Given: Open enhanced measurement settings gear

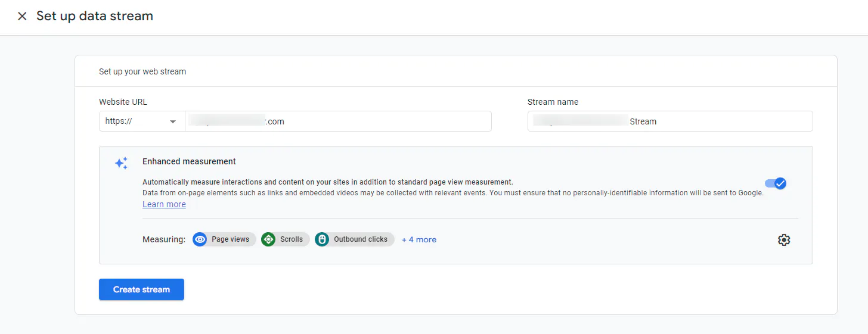Looking at the screenshot, I should click(784, 240).
